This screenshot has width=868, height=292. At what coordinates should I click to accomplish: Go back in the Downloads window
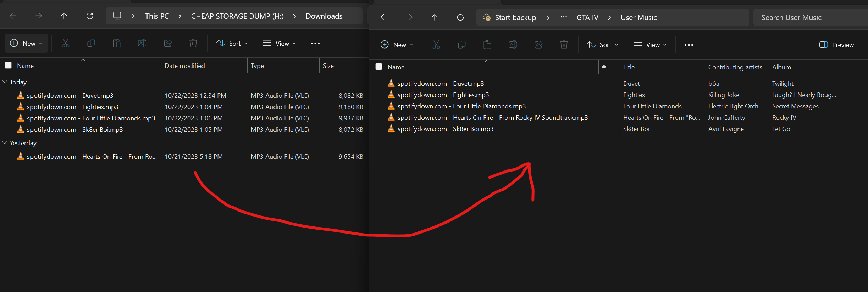tap(13, 16)
